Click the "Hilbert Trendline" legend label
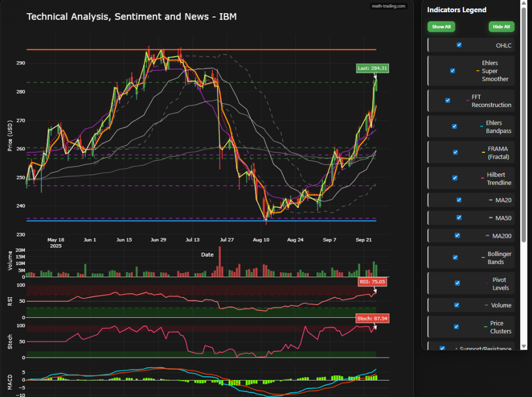 499,178
